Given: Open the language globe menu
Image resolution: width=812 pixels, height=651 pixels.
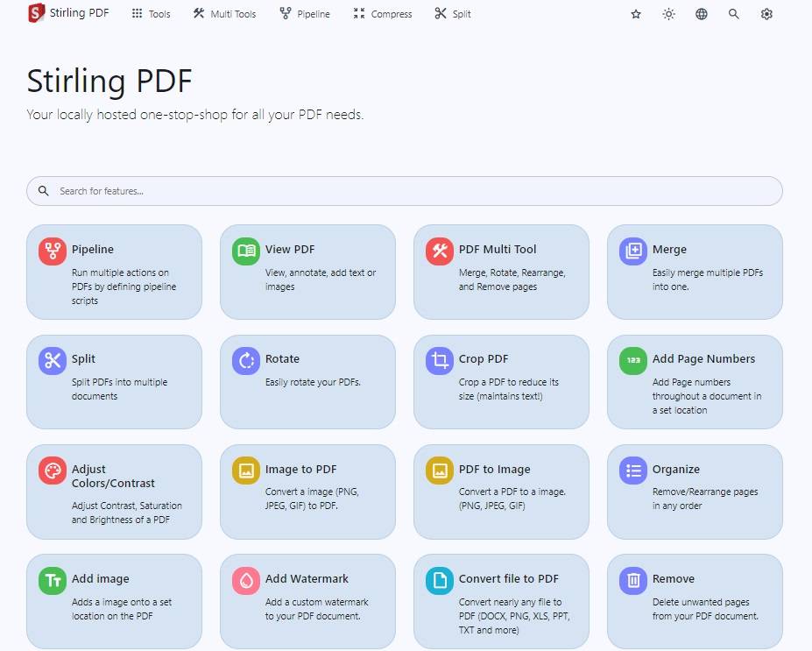Looking at the screenshot, I should [701, 14].
